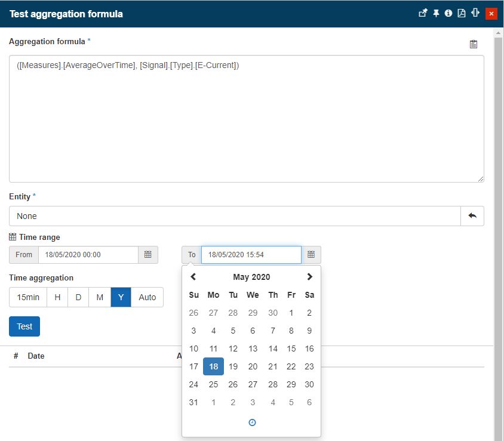Pin the dialog with the pin icon
This screenshot has height=441, width=504.
pyautogui.click(x=436, y=13)
